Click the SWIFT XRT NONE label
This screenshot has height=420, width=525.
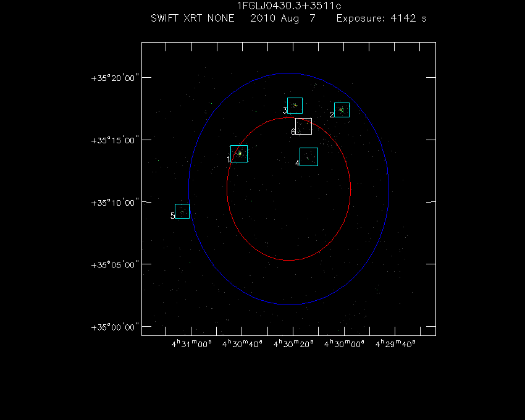click(193, 18)
